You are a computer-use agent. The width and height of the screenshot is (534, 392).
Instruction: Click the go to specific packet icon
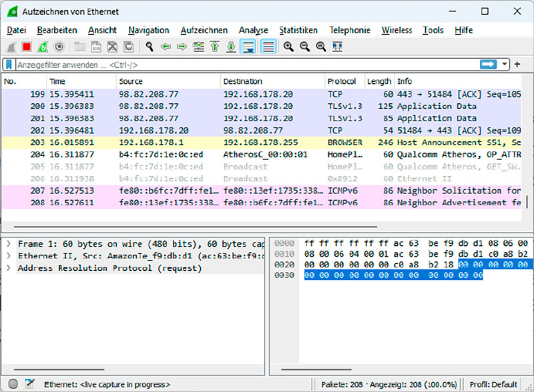(x=198, y=47)
